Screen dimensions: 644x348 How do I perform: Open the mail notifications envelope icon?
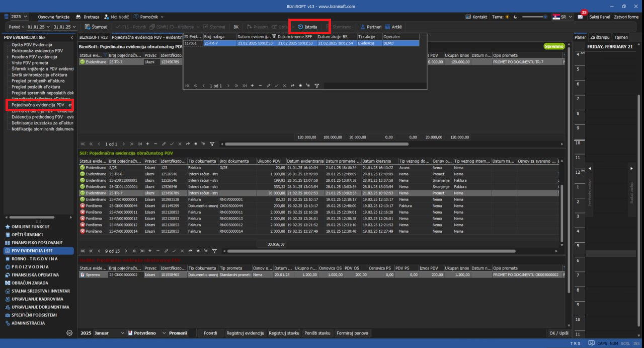point(580,17)
